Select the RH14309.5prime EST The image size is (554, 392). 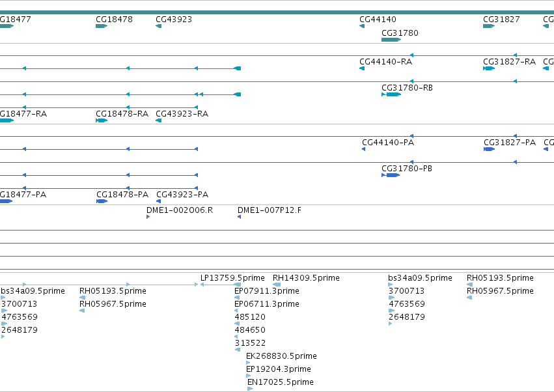click(x=277, y=285)
